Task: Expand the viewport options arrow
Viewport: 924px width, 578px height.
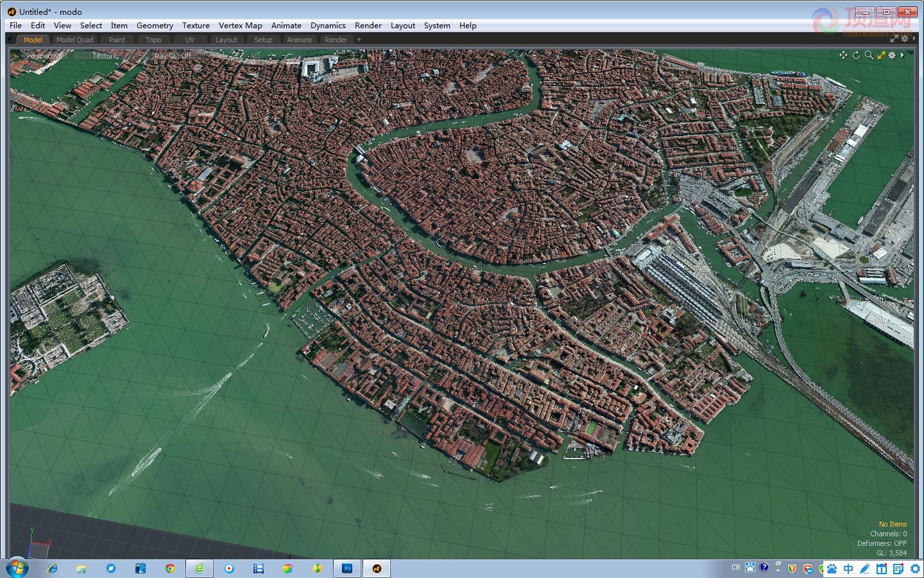Action: coord(902,55)
